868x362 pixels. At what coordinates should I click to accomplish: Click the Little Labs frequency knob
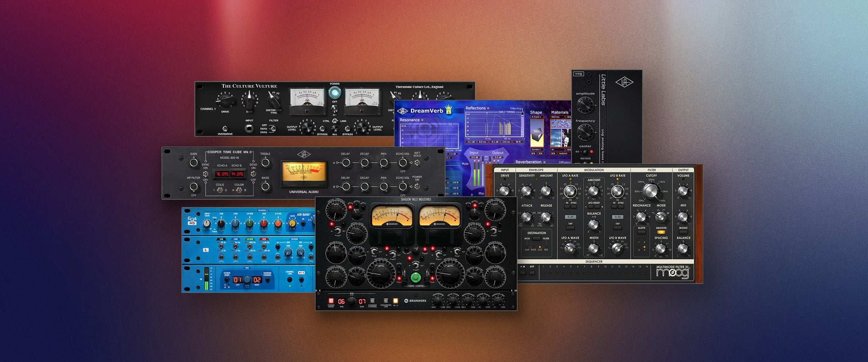pyautogui.click(x=585, y=132)
